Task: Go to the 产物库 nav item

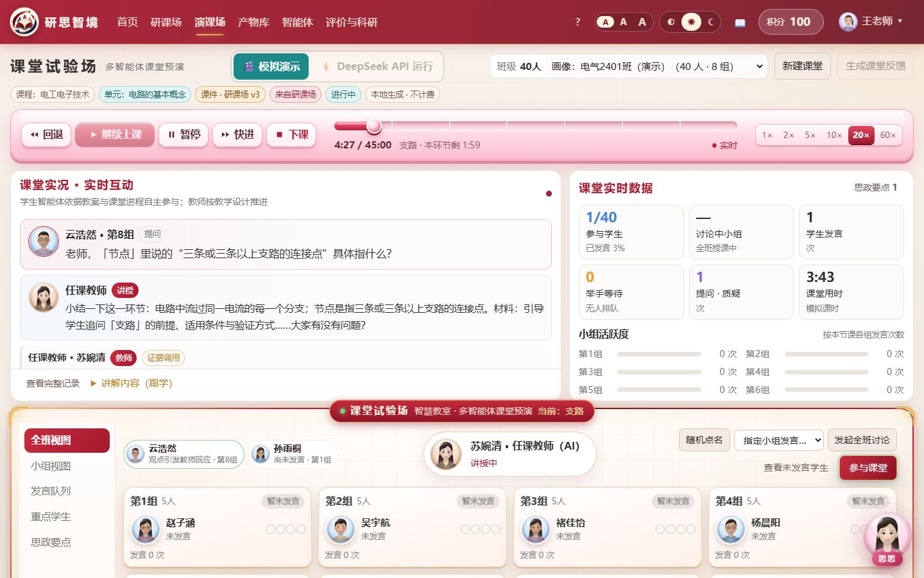Action: [x=253, y=22]
